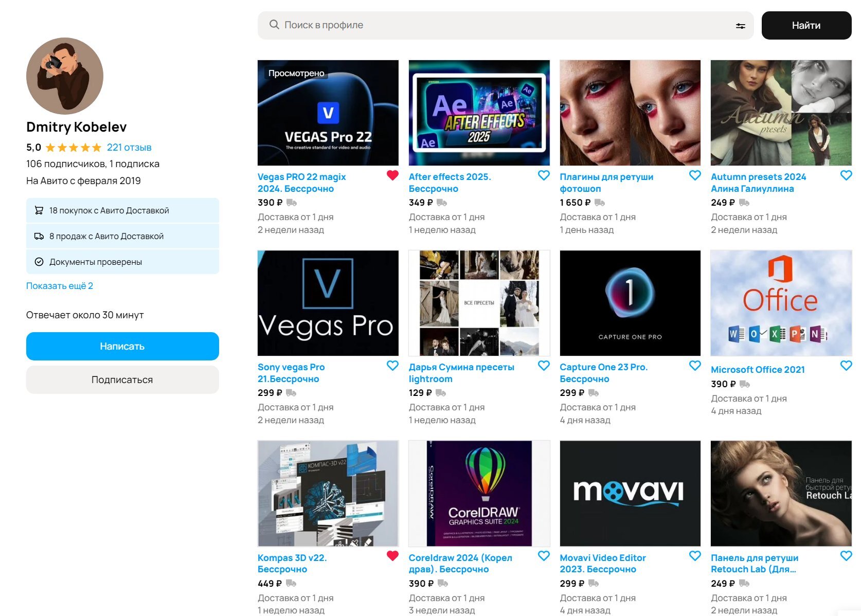
Task: Open movavi logo thumbnail
Action: click(630, 493)
